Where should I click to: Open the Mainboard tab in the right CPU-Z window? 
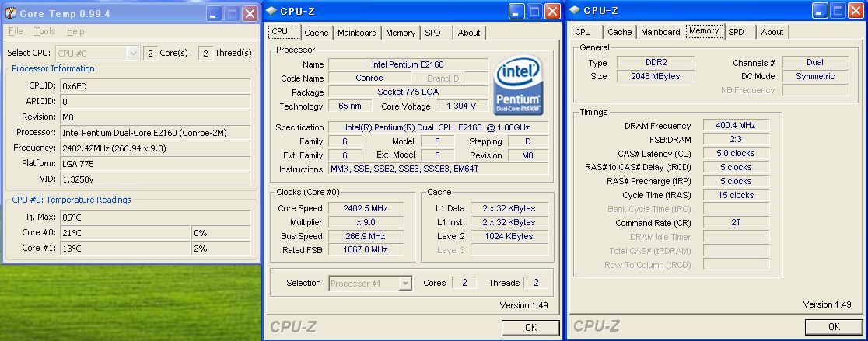pyautogui.click(x=660, y=32)
